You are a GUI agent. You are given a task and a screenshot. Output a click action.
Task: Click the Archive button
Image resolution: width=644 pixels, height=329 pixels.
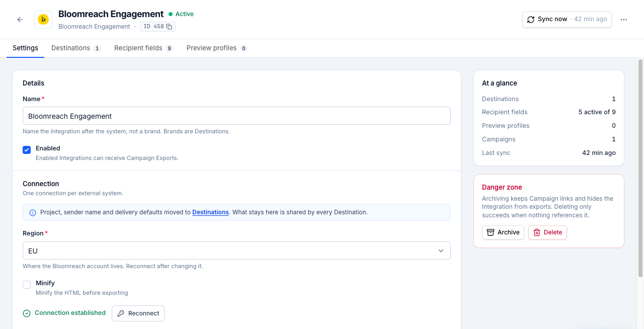click(503, 232)
